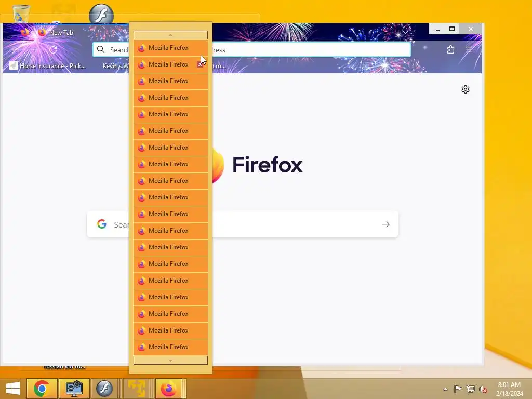Screen dimensions: 532x399
Task: Select the Recycle Bin desktop icon
Action: (21, 14)
